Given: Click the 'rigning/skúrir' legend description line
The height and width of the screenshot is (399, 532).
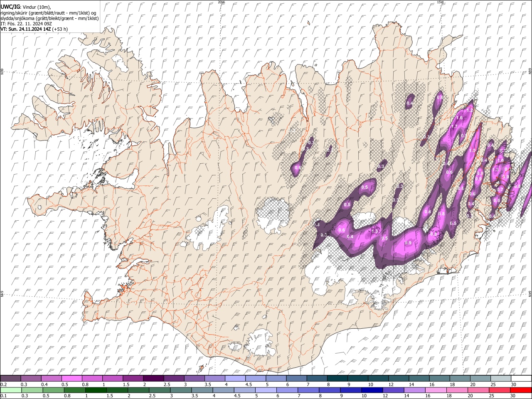Looking at the screenshot, I should 48,12.
